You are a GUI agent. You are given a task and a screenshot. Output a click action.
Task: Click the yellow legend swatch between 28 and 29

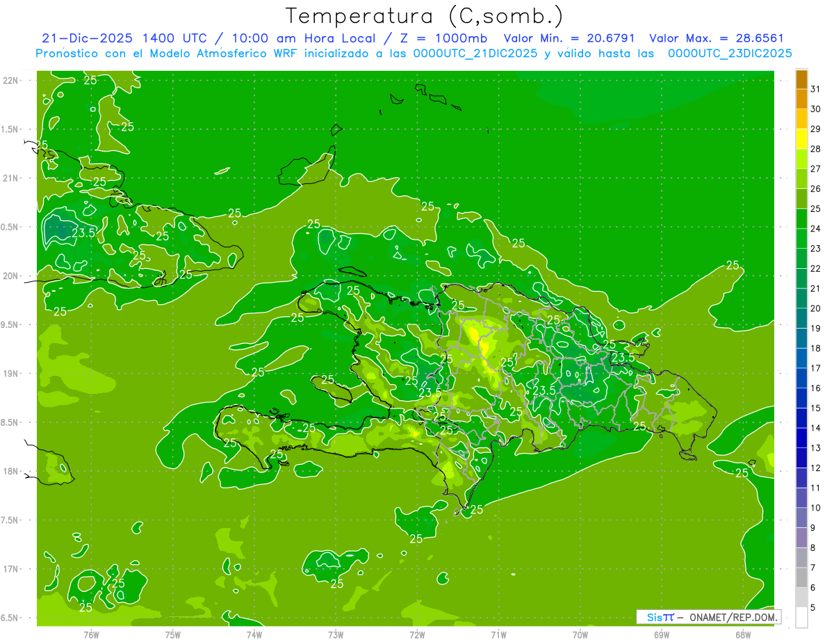[x=801, y=139]
